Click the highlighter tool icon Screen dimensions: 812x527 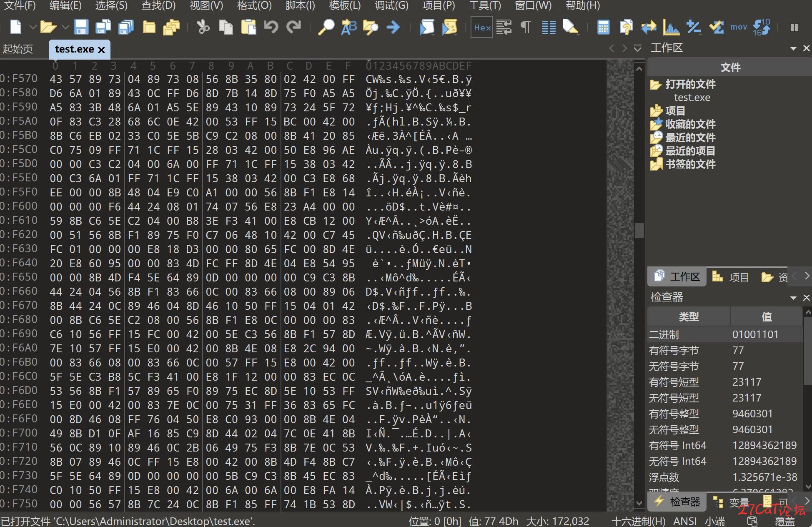pos(571,27)
